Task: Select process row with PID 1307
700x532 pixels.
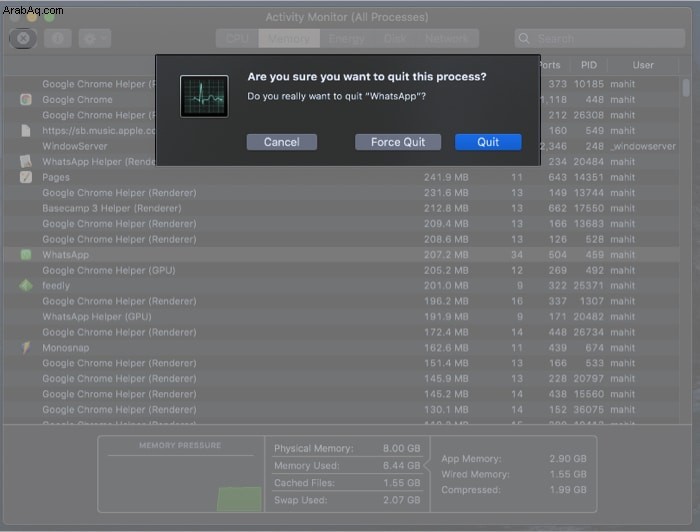Action: click(342, 301)
